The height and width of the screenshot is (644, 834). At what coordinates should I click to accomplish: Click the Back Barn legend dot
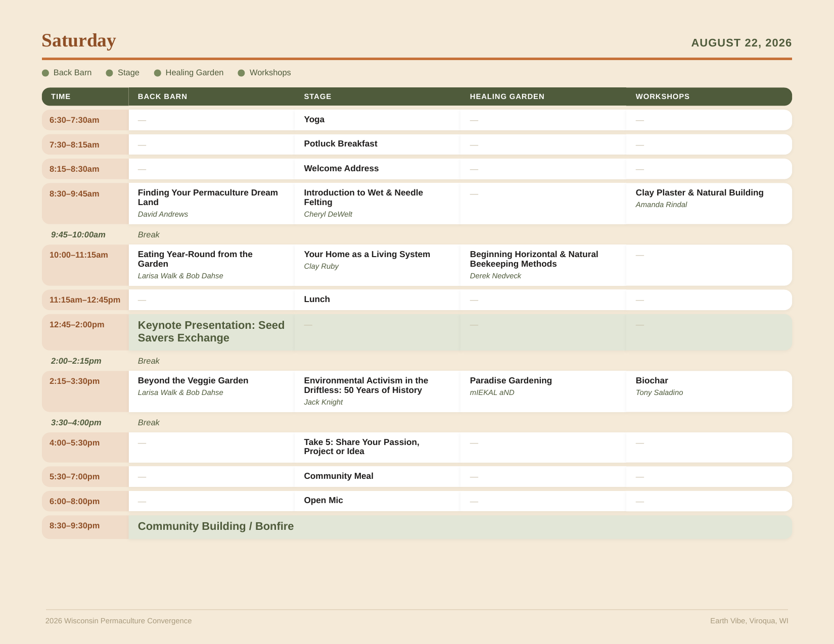pos(45,73)
